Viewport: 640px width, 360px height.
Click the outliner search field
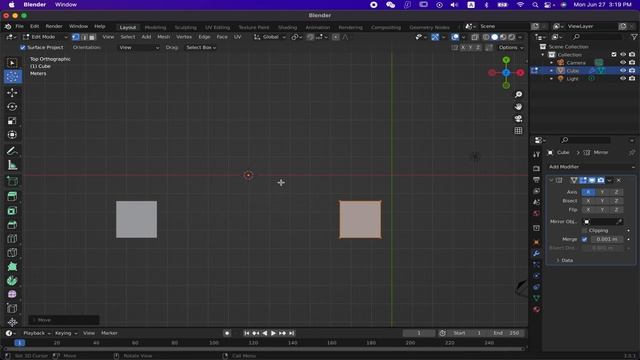597,37
